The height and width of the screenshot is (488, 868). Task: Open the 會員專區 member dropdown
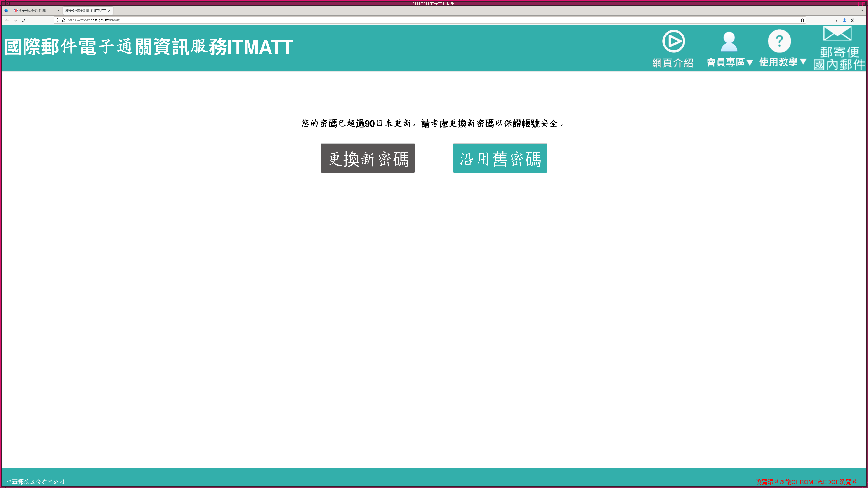[x=729, y=62]
